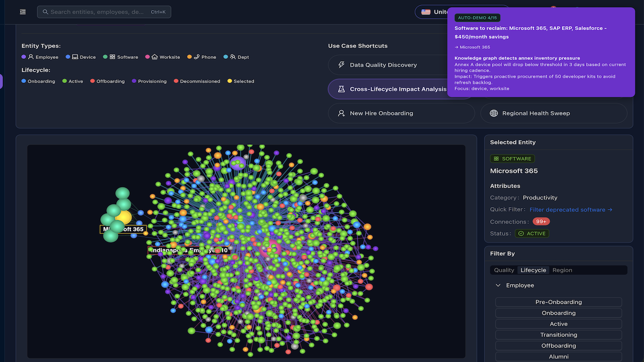644x362 pixels.
Task: Click the yellow Selected lifecycle color dot
Action: [x=230, y=81]
